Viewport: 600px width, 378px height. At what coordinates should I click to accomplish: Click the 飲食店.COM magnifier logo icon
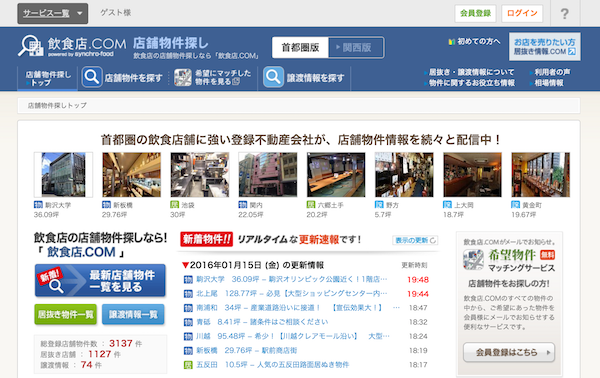[x=30, y=46]
